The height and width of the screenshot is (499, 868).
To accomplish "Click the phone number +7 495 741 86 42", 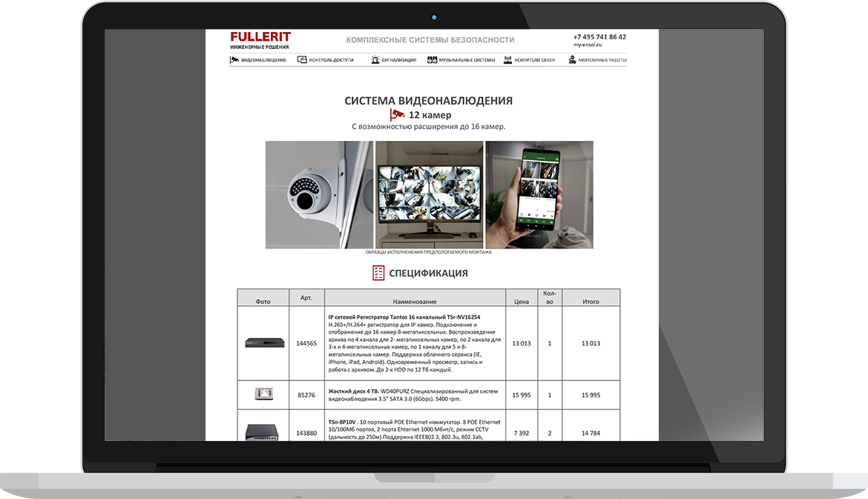I will click(599, 37).
